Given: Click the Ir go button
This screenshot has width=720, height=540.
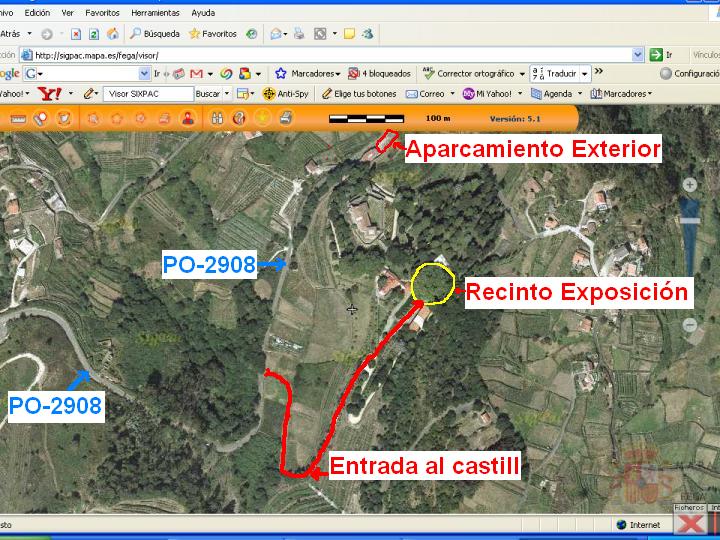Looking at the screenshot, I should pos(662,55).
